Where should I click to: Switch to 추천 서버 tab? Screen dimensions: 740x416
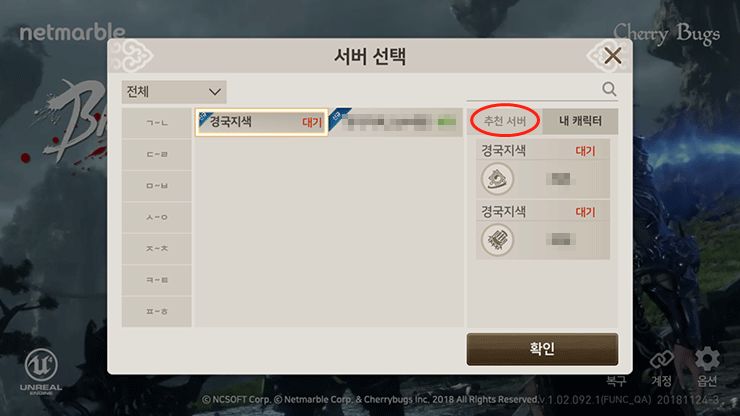pyautogui.click(x=505, y=121)
